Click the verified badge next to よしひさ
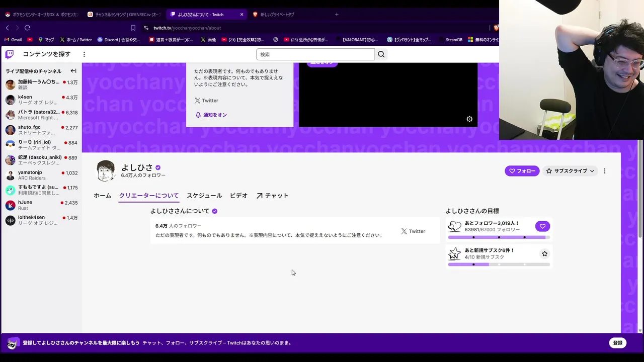The image size is (644, 362). [x=158, y=167]
